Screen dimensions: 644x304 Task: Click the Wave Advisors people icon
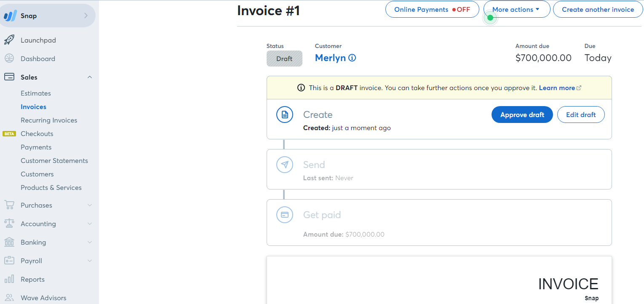pos(9,297)
